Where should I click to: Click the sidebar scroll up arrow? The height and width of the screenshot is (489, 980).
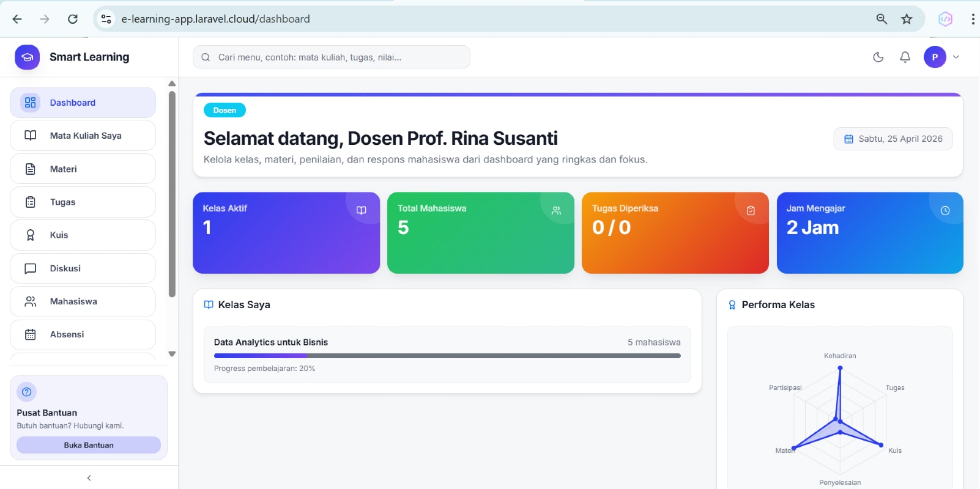click(x=172, y=84)
